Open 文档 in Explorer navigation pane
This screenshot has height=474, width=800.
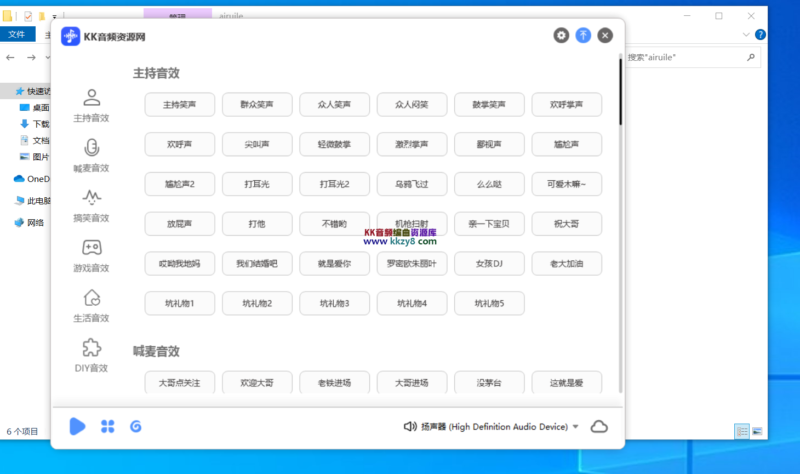coord(35,140)
